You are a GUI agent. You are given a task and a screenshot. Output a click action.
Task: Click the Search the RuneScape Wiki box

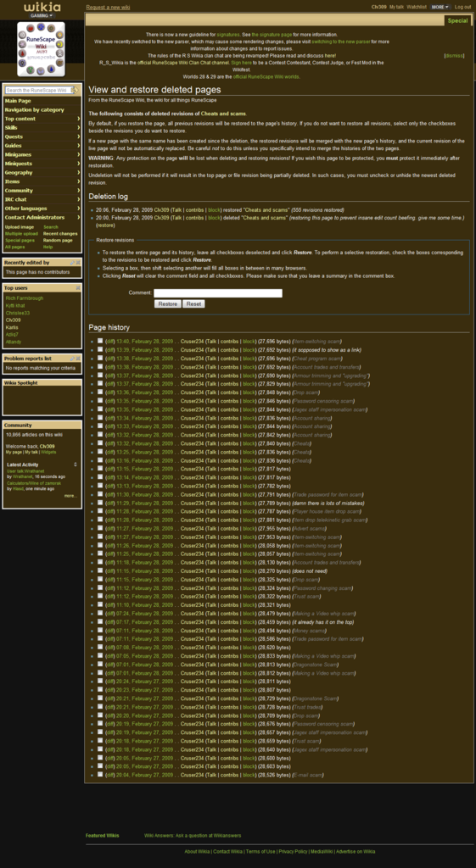pos(37,90)
